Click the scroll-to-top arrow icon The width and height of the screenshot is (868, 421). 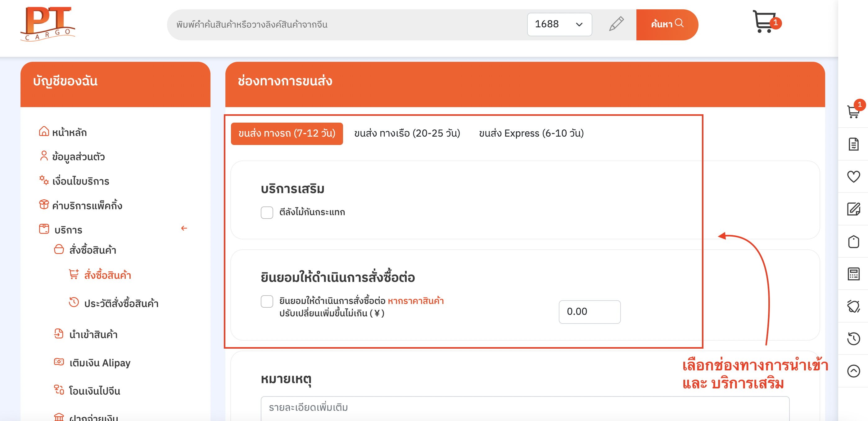click(853, 371)
